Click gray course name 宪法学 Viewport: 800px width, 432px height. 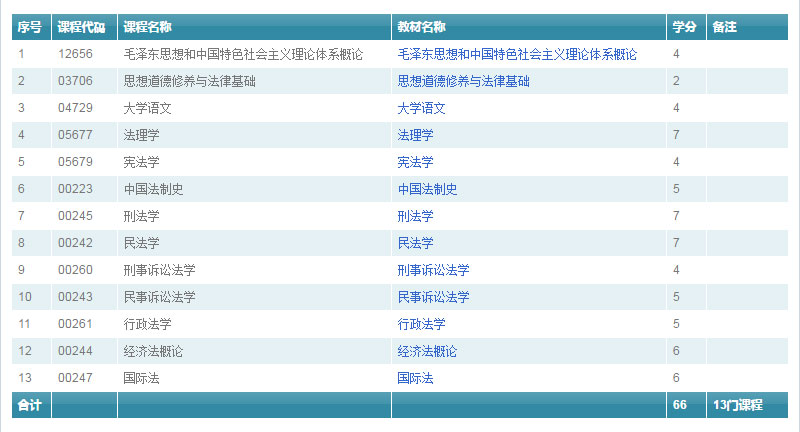(x=141, y=162)
